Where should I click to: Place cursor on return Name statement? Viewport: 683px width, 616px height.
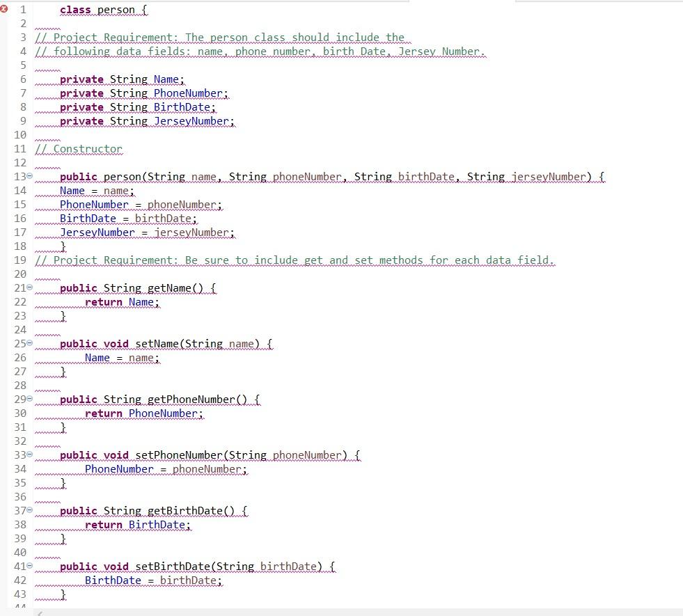[122, 301]
